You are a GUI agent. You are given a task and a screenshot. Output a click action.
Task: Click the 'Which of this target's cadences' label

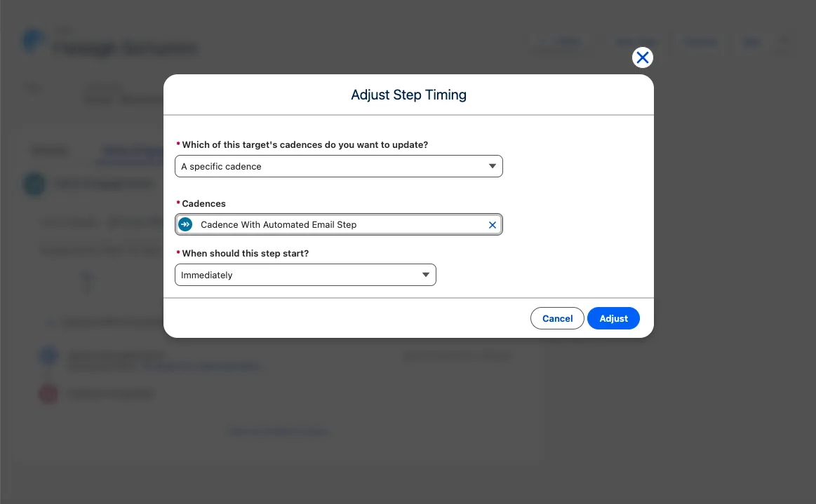click(305, 144)
